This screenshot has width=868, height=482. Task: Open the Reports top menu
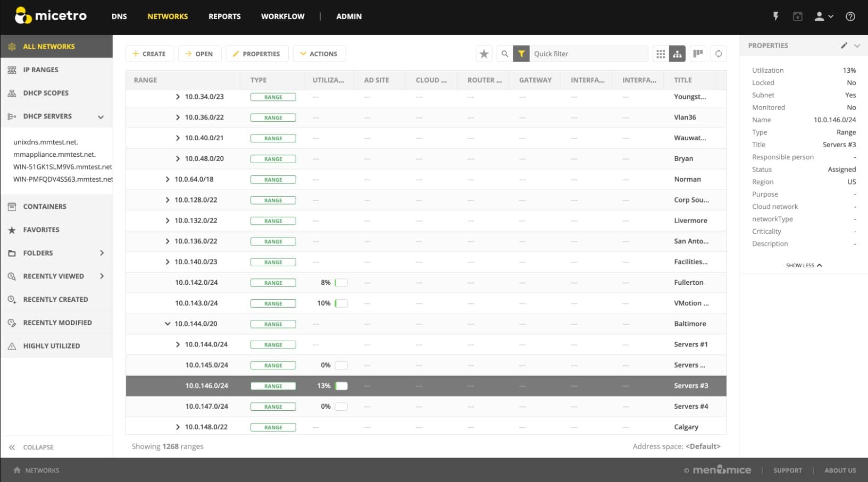click(224, 16)
